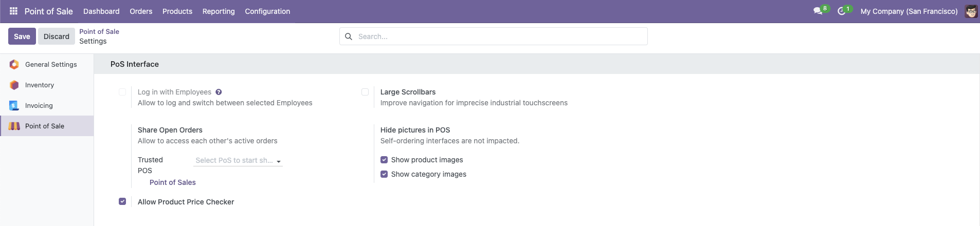Click the Large Scrollbars label text

(408, 92)
